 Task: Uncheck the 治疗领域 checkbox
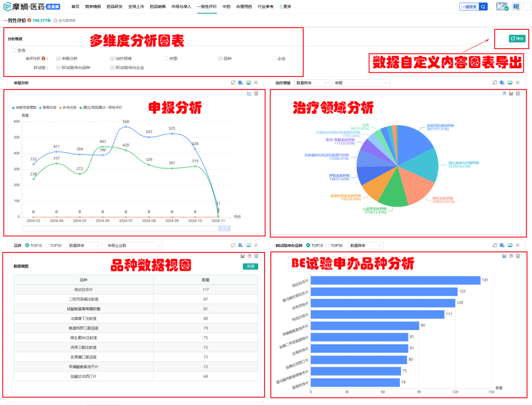[x=112, y=59]
